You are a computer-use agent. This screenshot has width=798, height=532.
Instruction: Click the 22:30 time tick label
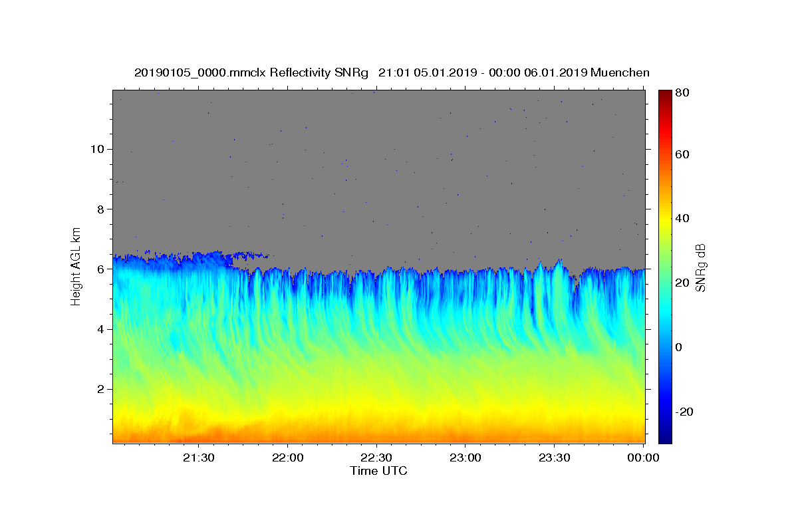pyautogui.click(x=376, y=458)
